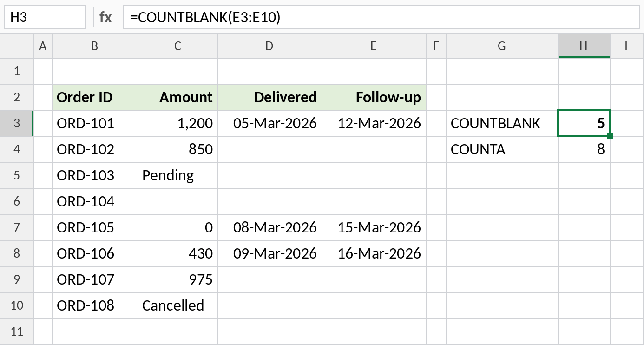Select the COUNTA result cell showing 8
This screenshot has width=644, height=345.
pos(584,149)
